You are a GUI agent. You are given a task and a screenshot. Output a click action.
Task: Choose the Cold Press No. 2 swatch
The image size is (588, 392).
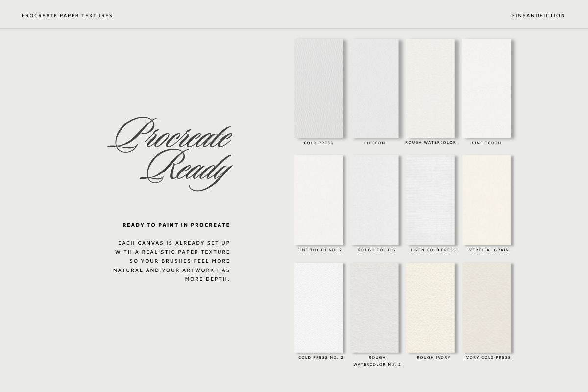[x=318, y=307]
